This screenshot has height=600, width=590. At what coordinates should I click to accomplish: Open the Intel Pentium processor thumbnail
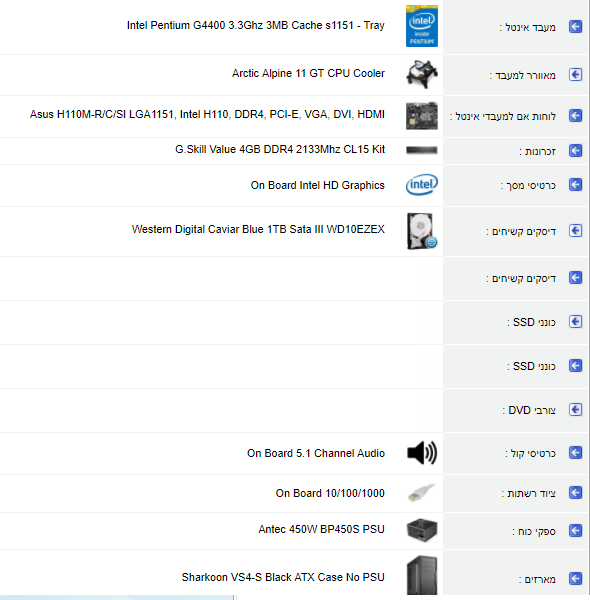pos(422,26)
